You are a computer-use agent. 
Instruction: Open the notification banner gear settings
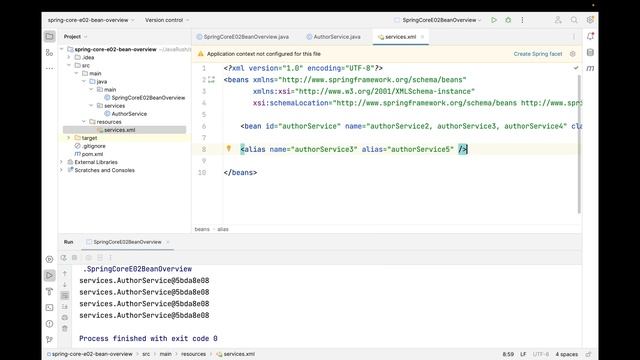pyautogui.click(x=573, y=54)
